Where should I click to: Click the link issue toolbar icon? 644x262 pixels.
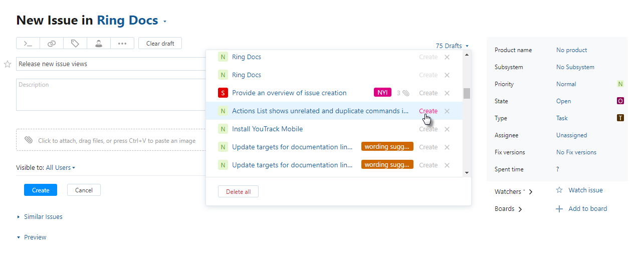[x=52, y=44]
